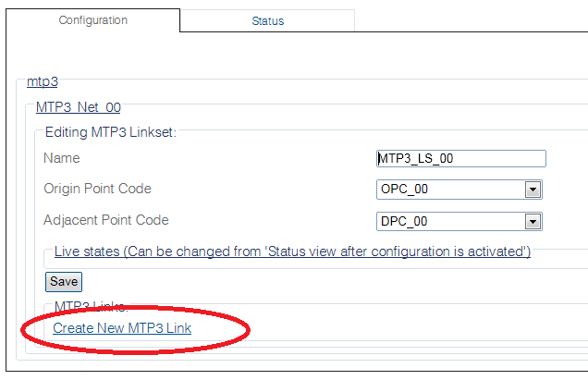This screenshot has width=588, height=380.
Task: Save the MTP3 linkset settings
Action: click(x=64, y=282)
